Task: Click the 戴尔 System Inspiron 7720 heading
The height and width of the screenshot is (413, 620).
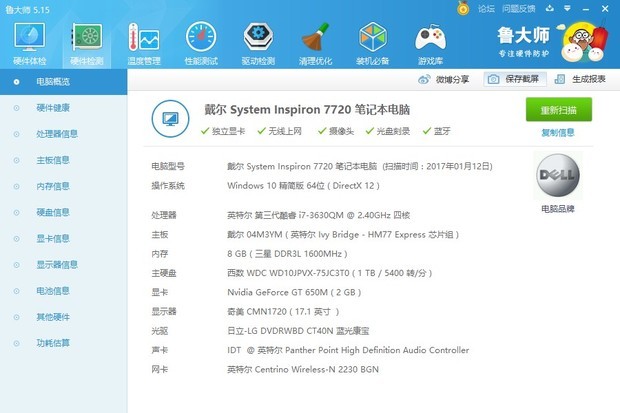Action: point(307,110)
